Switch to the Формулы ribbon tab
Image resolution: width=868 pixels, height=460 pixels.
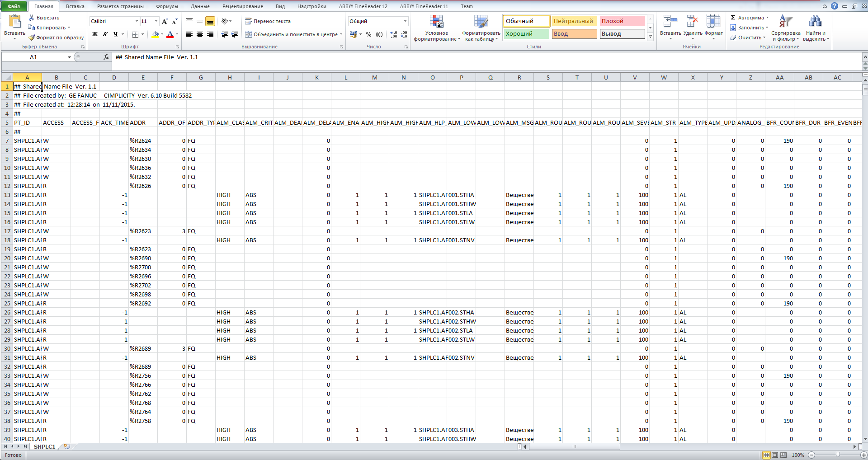coord(167,6)
